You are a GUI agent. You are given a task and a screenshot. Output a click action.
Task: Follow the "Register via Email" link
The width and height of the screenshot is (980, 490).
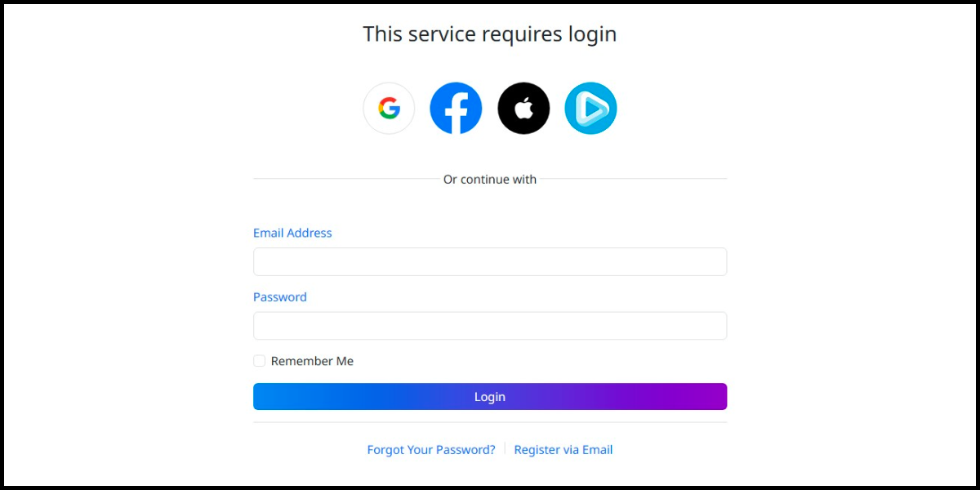[563, 450]
